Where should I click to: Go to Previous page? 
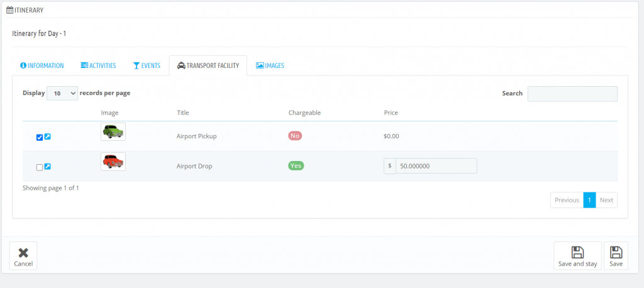(567, 200)
